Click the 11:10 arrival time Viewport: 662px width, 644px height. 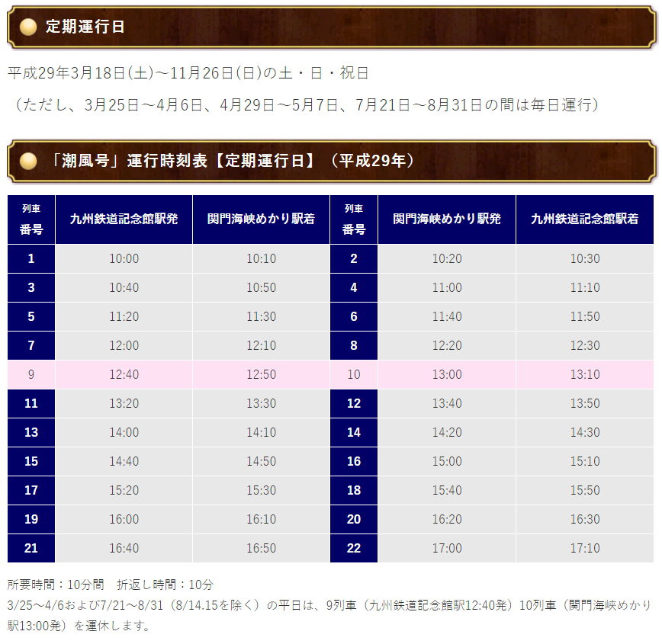585,287
